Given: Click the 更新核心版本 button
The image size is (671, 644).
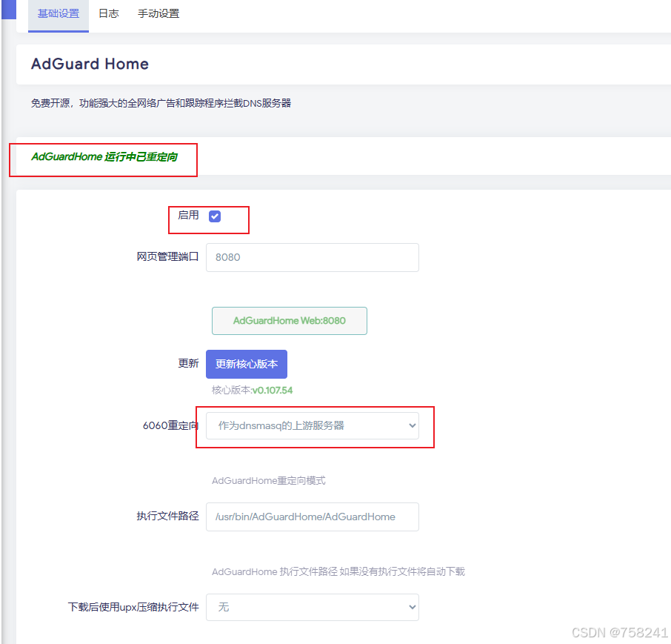Looking at the screenshot, I should pos(247,364).
